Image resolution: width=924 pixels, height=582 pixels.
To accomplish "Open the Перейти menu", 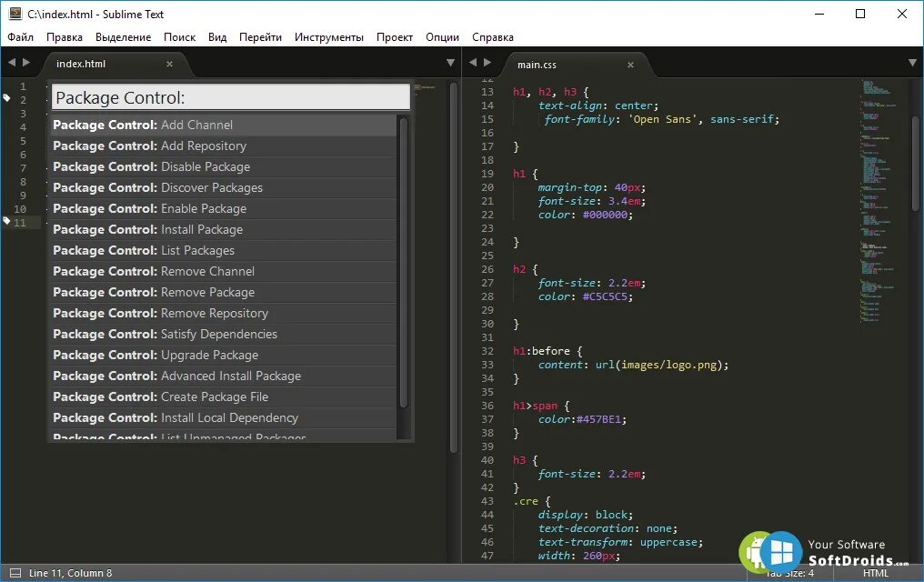I will click(x=260, y=37).
